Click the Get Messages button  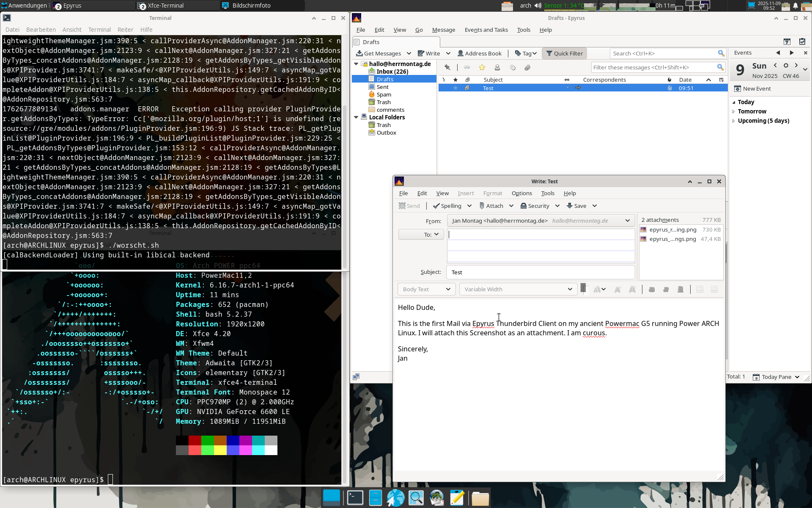click(379, 53)
